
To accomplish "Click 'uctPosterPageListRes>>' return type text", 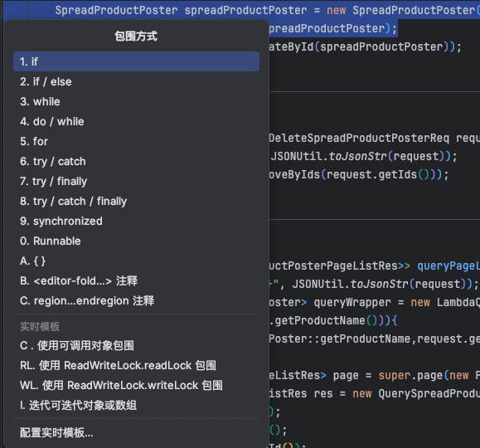I will coord(340,265).
